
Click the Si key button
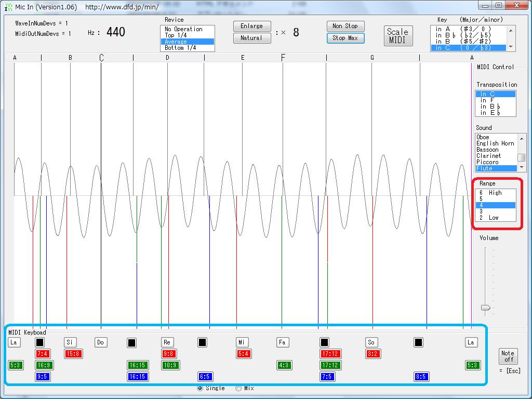(x=70, y=342)
